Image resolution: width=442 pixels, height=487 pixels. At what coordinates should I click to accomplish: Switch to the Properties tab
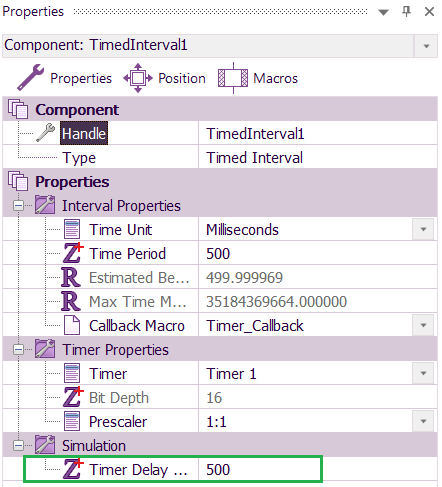64,78
